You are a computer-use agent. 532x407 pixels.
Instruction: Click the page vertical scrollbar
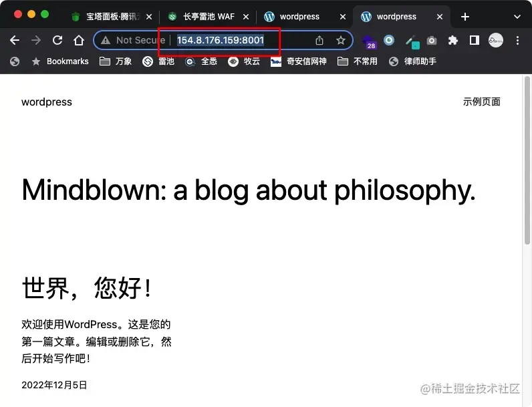pos(527,160)
